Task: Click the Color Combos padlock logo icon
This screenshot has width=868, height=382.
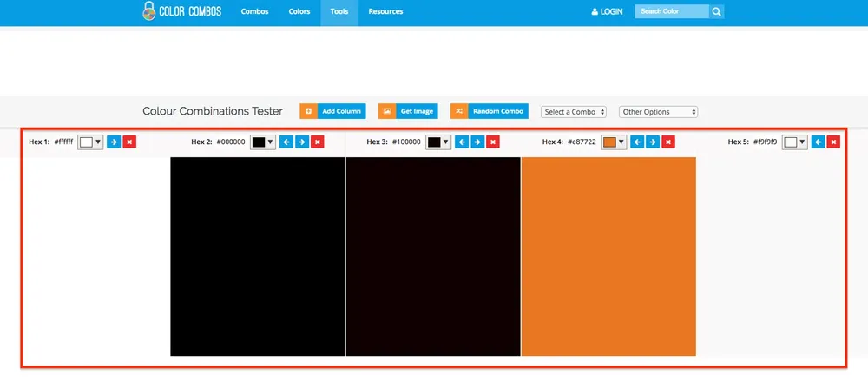Action: pos(149,11)
